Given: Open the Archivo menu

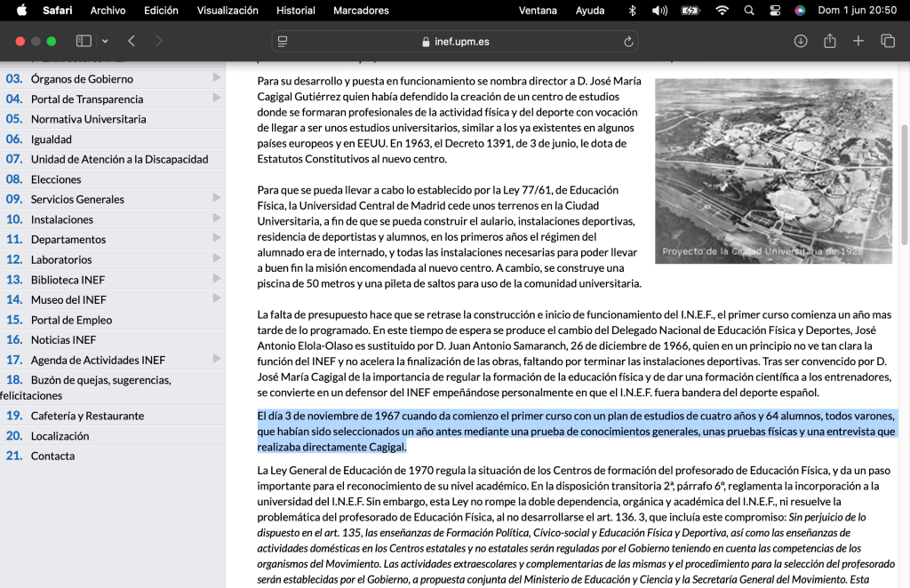Looking at the screenshot, I should click(x=108, y=10).
